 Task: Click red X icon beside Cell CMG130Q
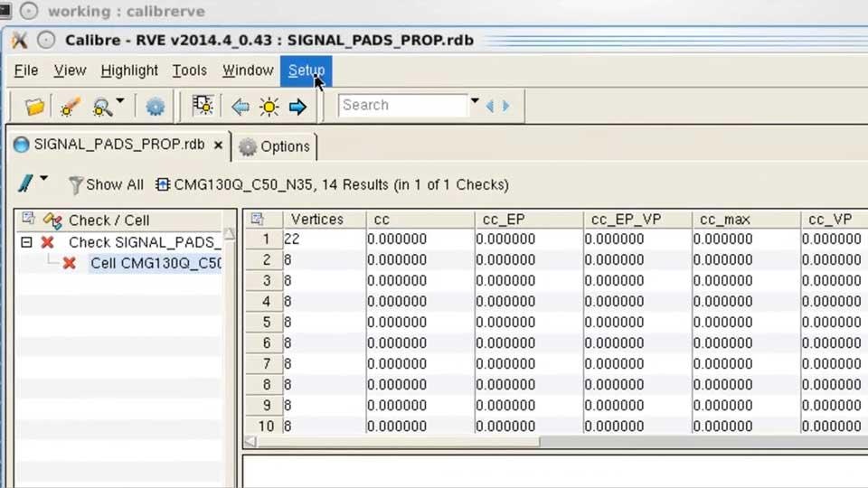tap(70, 263)
